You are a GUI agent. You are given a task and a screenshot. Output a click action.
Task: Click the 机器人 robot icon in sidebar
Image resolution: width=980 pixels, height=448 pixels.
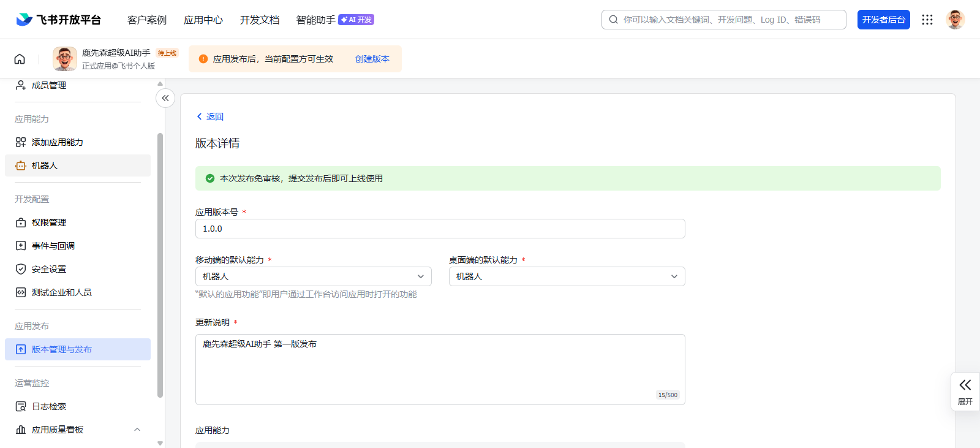[x=21, y=165]
